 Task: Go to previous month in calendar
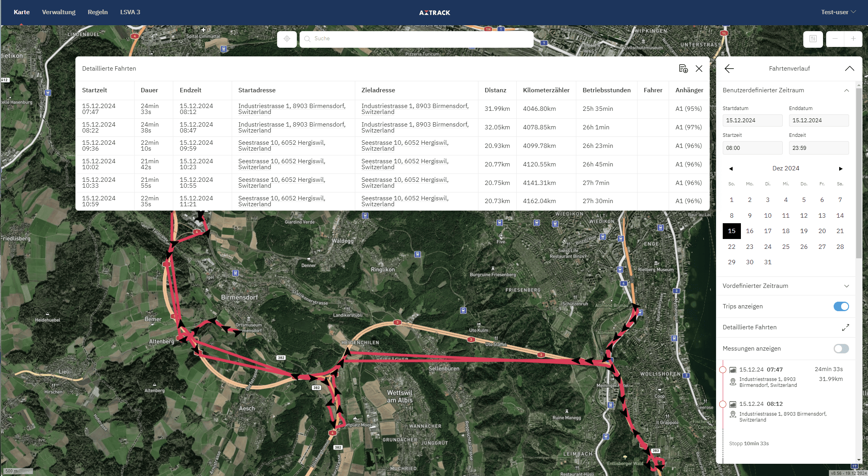pyautogui.click(x=731, y=169)
